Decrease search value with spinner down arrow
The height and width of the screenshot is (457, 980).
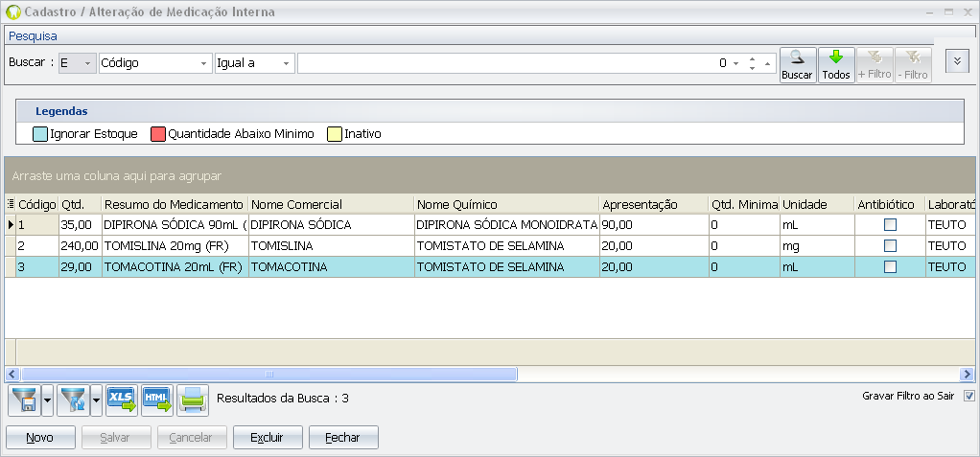coord(752,67)
